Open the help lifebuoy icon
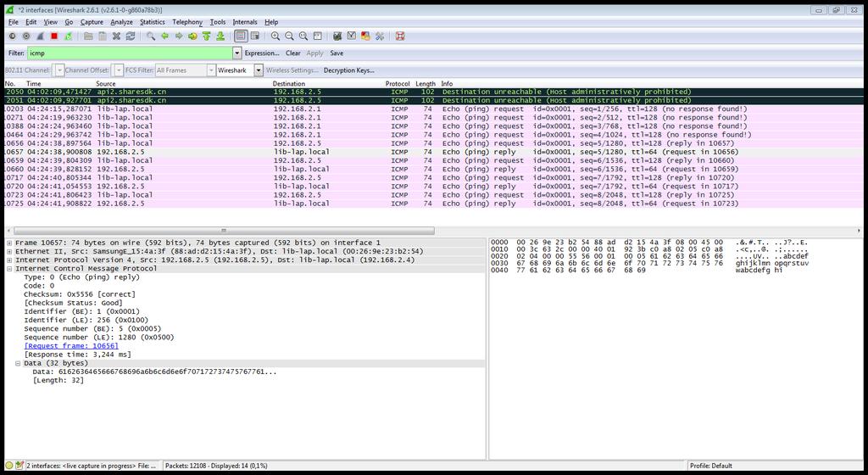Image resolution: width=868 pixels, height=475 pixels. [x=400, y=36]
